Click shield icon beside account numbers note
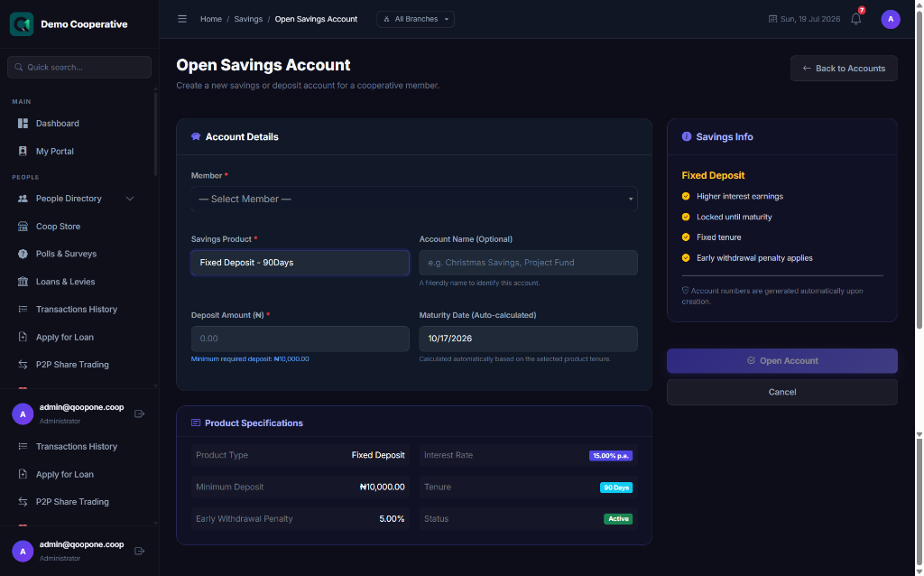The height and width of the screenshot is (576, 924). point(686,290)
